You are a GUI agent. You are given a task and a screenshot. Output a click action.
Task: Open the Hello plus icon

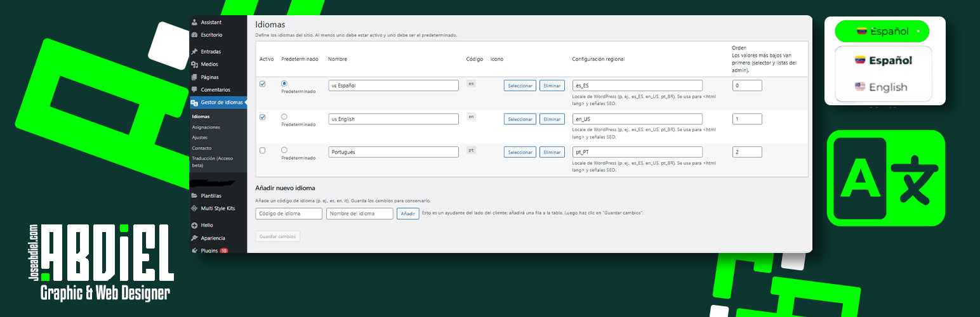194,225
